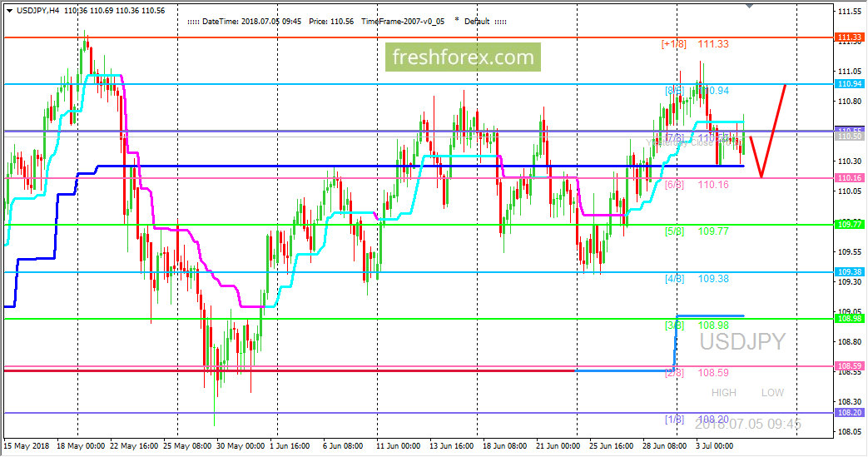Image resolution: width=868 pixels, height=457 pixels.
Task: Click the 109.05 price scale value
Action: click(850, 311)
